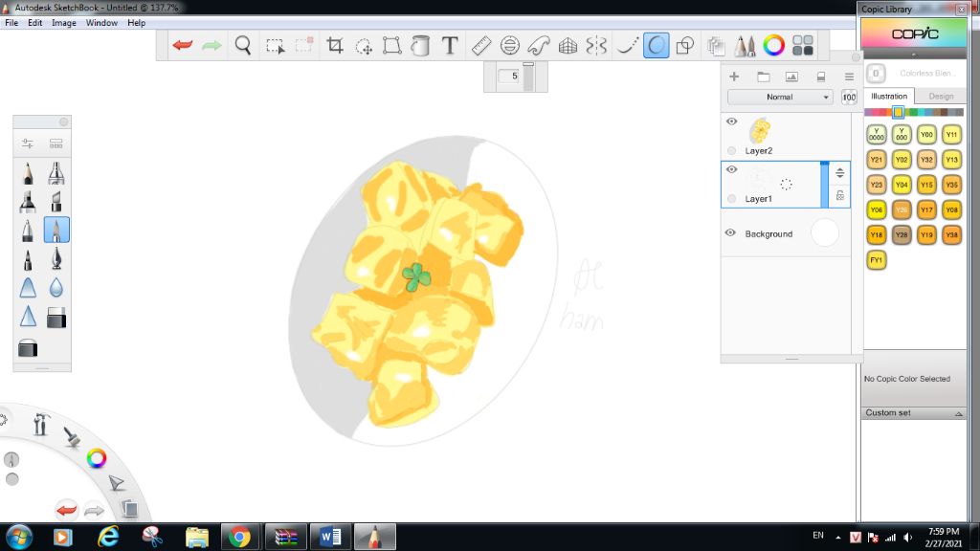Select the Layer2 thumbnail

pyautogui.click(x=760, y=130)
